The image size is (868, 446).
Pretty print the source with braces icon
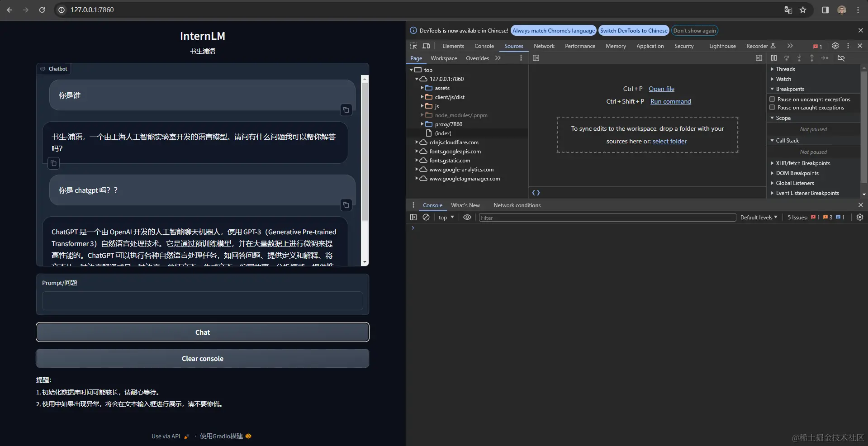(x=536, y=193)
